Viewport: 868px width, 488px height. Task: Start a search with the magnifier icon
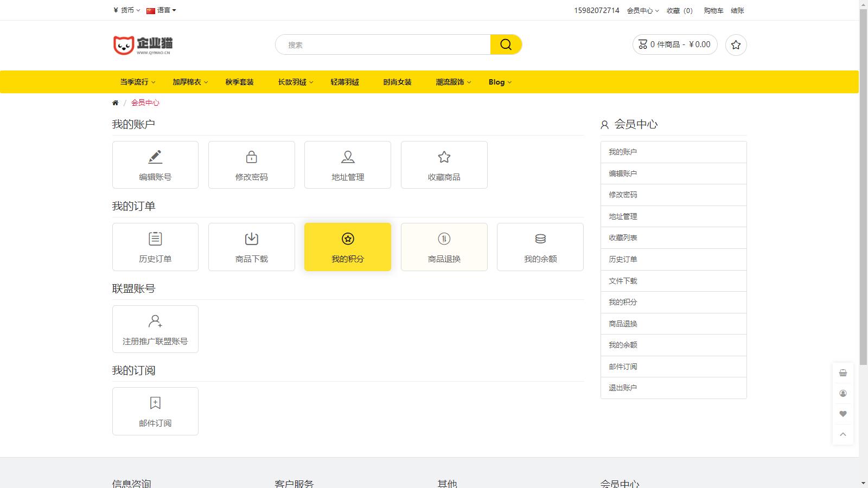(505, 44)
